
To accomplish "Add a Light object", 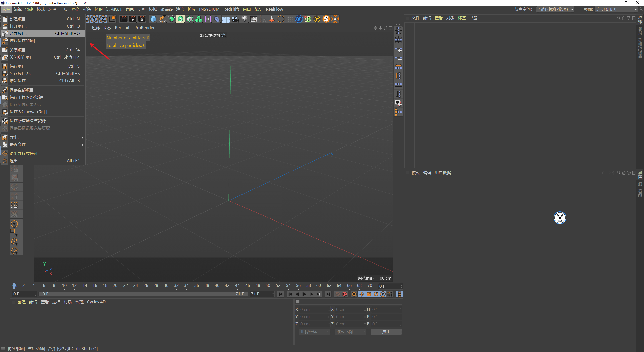I will pyautogui.click(x=244, y=19).
